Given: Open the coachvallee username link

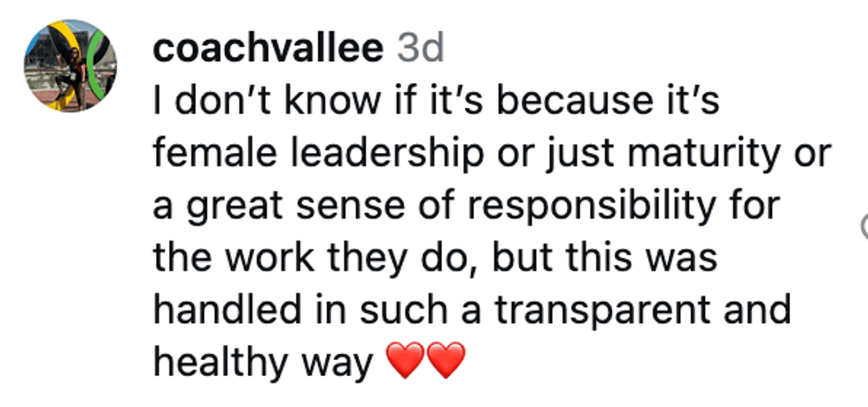Looking at the screenshot, I should pyautogui.click(x=269, y=49).
